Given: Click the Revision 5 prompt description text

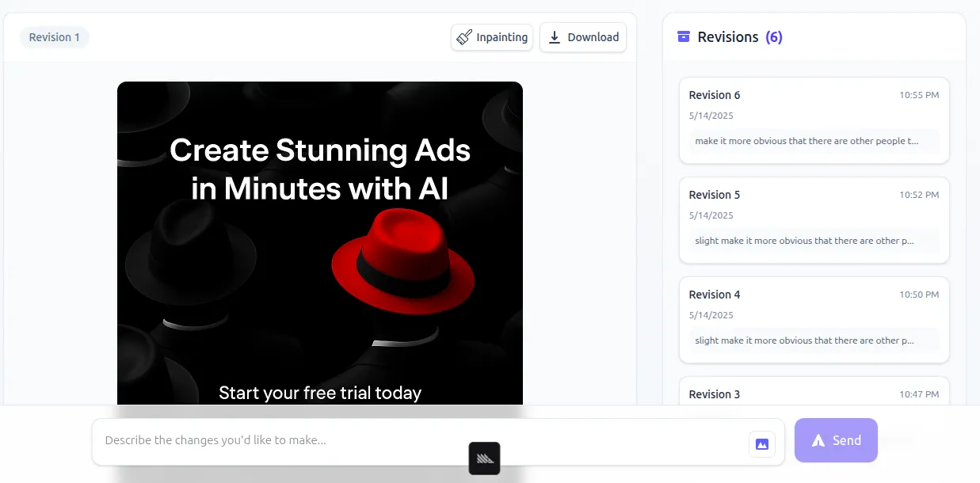Looking at the screenshot, I should tap(804, 241).
